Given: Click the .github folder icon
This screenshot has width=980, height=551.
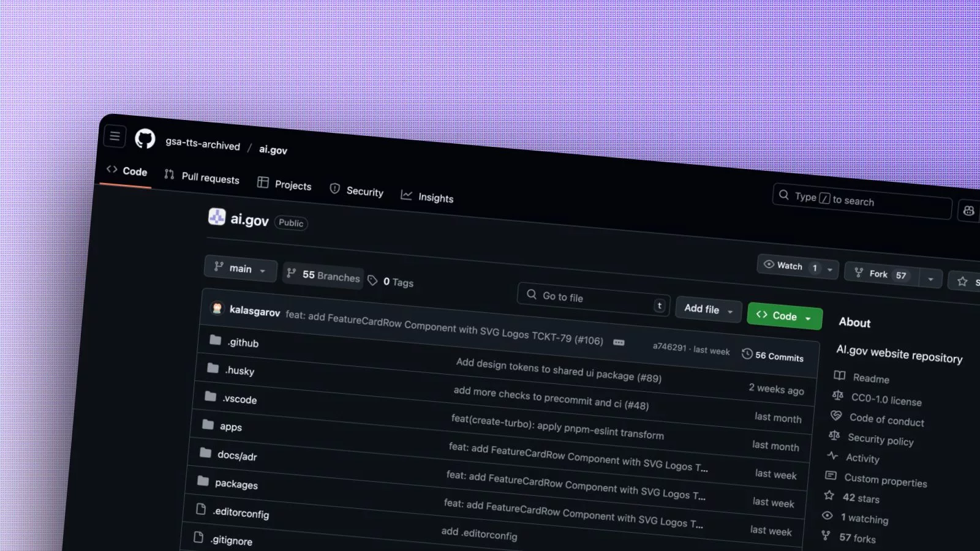Looking at the screenshot, I should click(215, 340).
